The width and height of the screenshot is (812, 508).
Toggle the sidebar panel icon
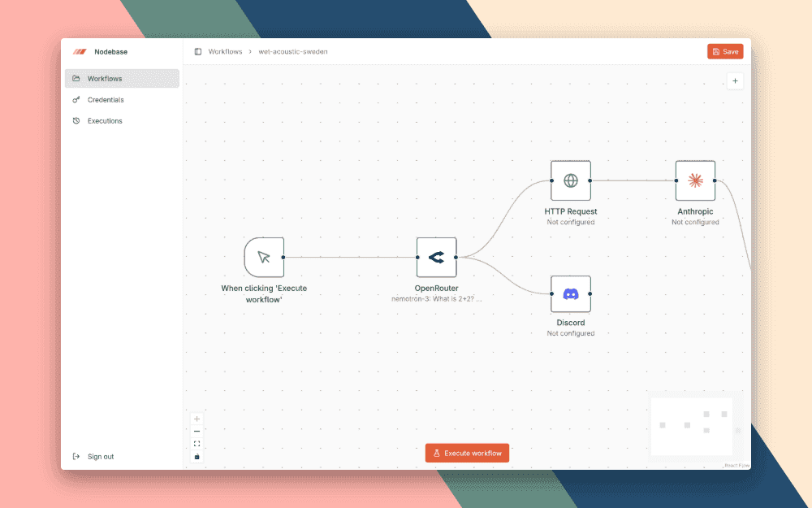click(x=198, y=52)
